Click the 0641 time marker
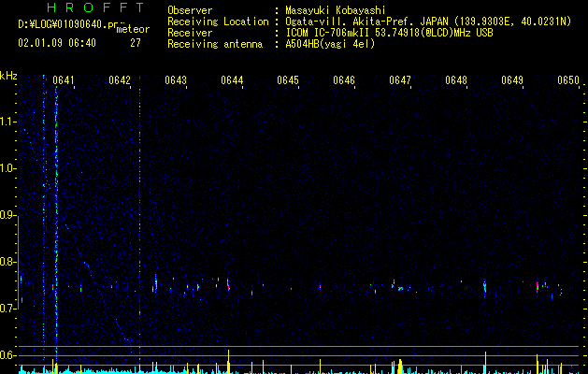This screenshot has height=374, width=588. click(64, 80)
